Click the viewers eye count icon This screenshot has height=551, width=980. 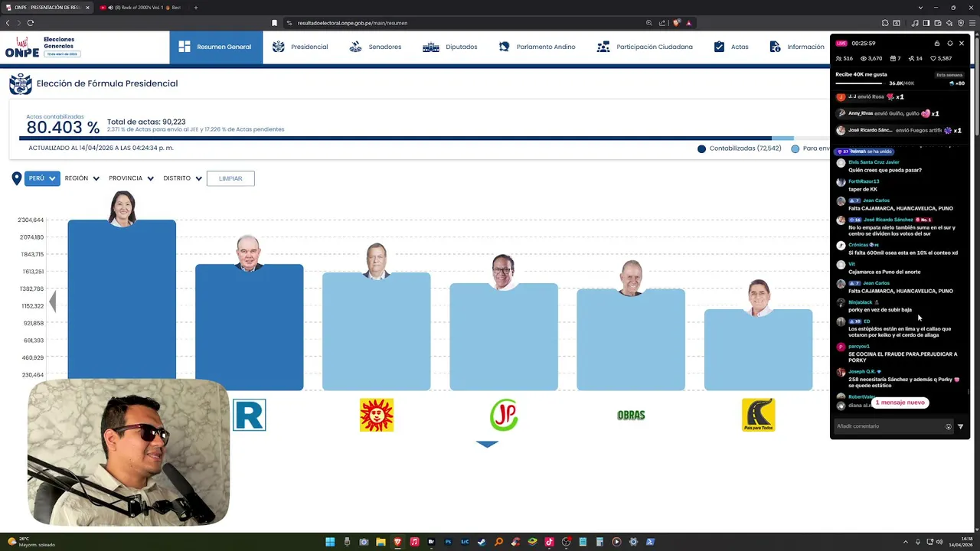pyautogui.click(x=864, y=58)
